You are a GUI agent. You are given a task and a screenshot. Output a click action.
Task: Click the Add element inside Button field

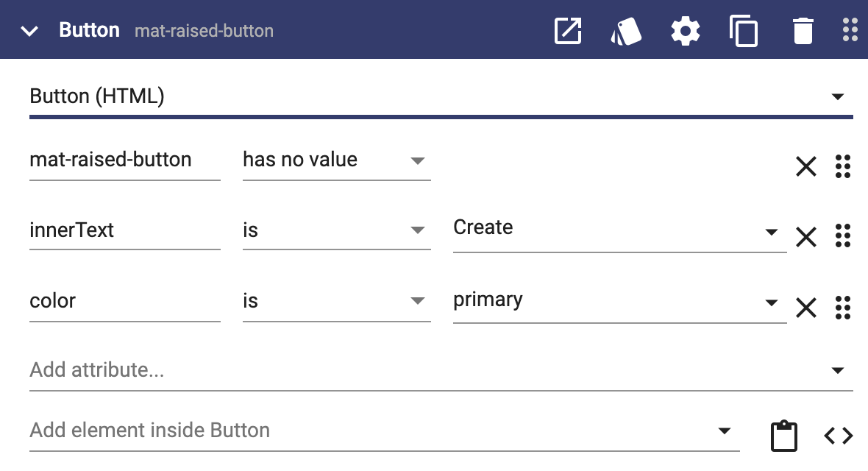[384, 431]
